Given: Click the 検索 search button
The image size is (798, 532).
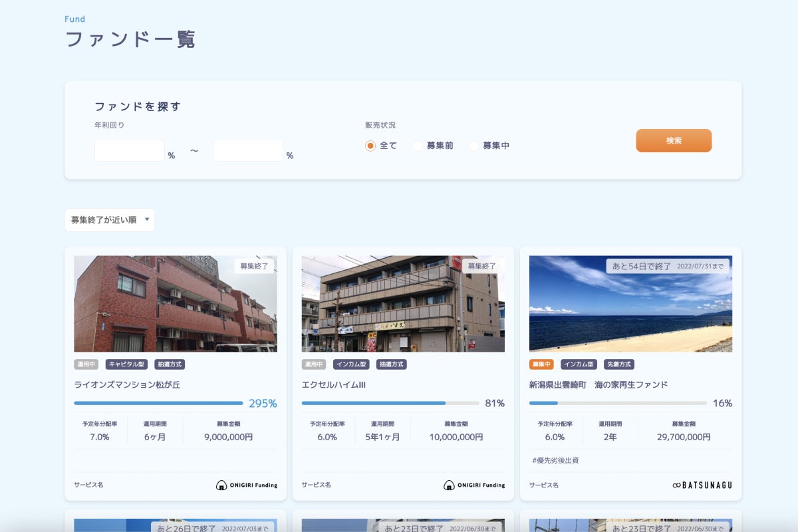Looking at the screenshot, I should click(x=674, y=140).
